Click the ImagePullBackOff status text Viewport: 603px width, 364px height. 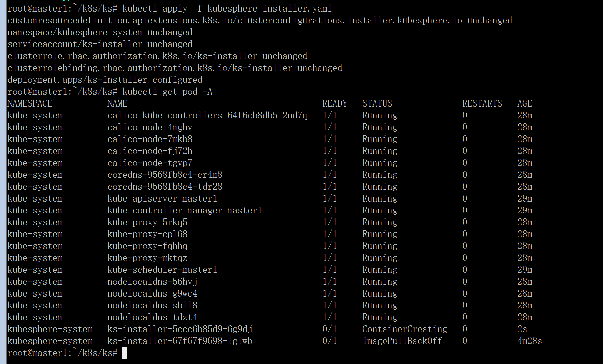[x=402, y=341]
